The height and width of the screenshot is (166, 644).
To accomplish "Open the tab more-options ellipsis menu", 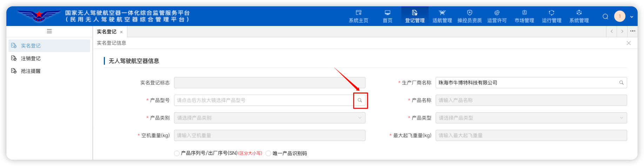I will click(632, 31).
